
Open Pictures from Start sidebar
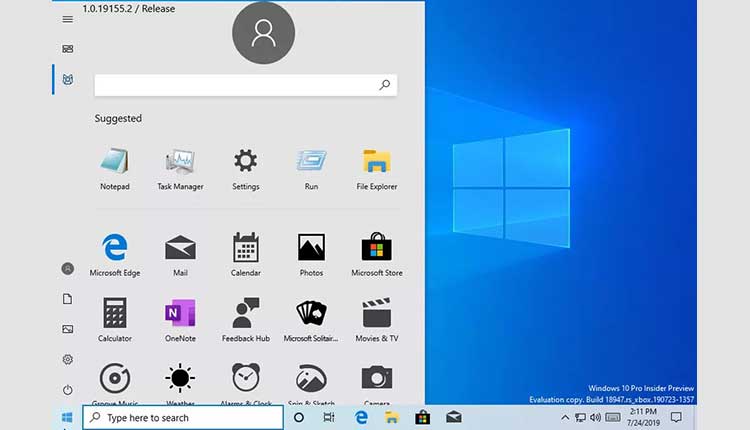pos(68,329)
